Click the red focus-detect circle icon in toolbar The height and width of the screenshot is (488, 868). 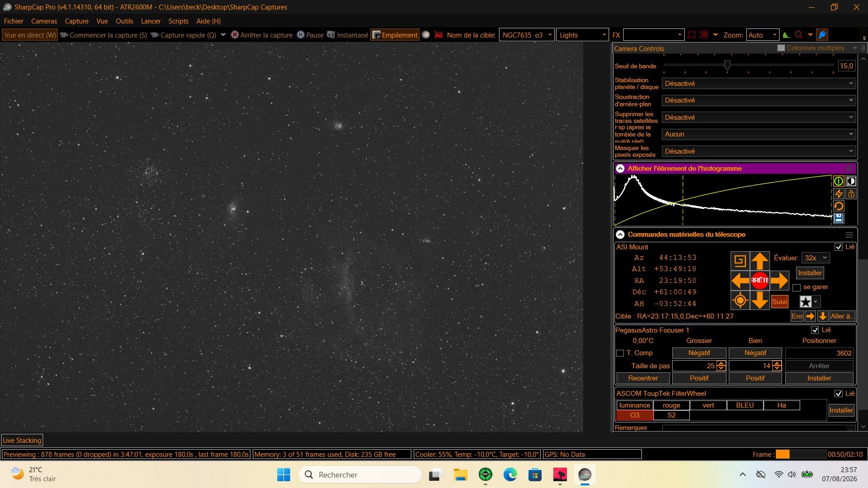[799, 35]
